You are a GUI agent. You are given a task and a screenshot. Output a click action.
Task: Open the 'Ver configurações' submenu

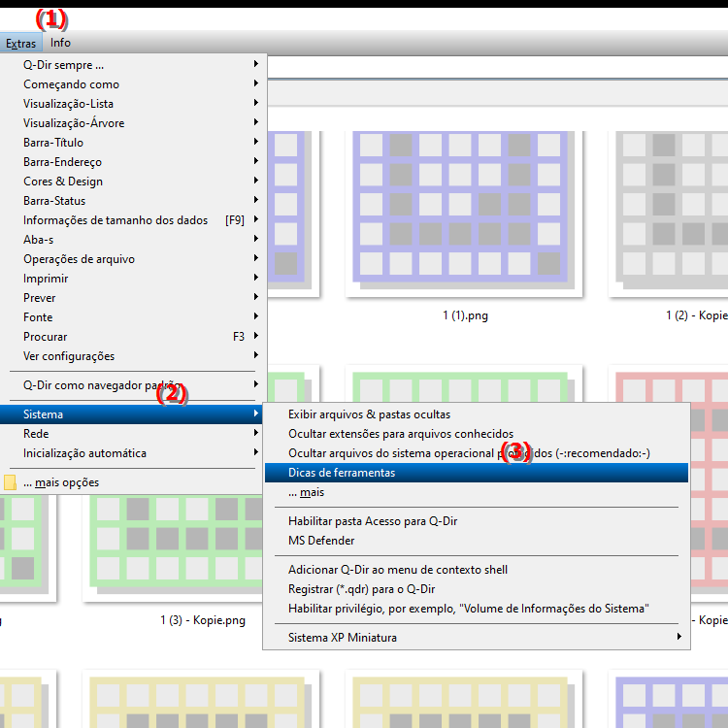click(133, 356)
